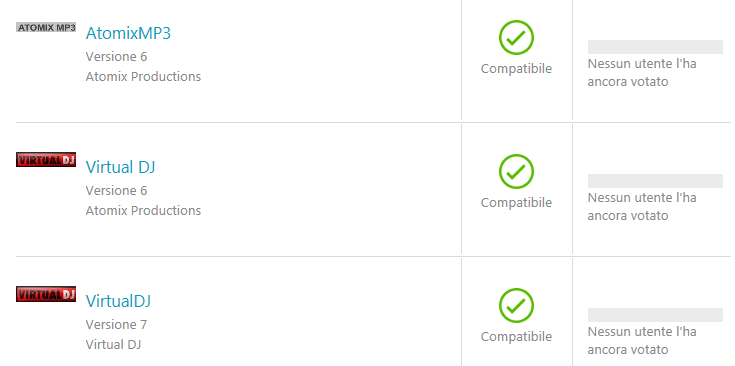Click the red VirtualDJ logo beside Virtual DJ Versione 6

[x=46, y=159]
